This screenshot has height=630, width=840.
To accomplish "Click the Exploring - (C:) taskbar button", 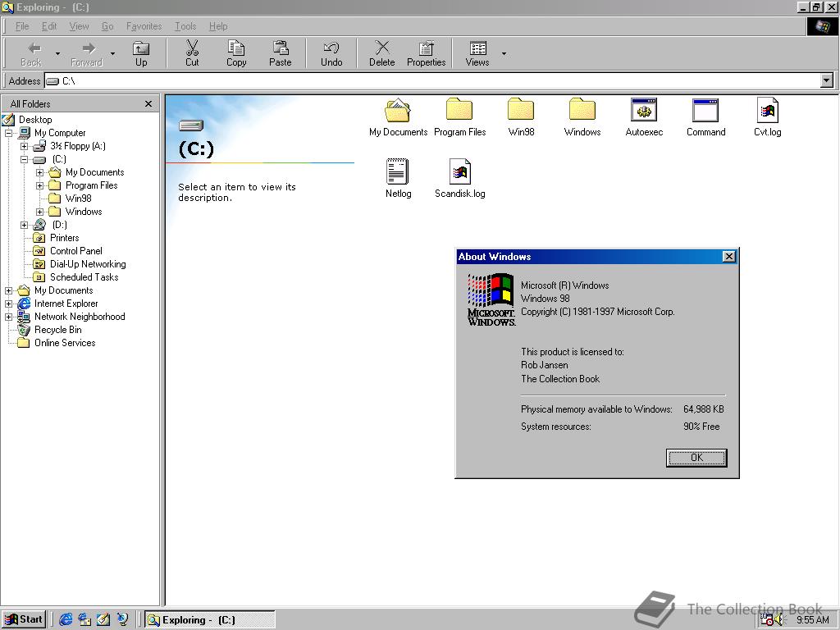I will coord(210,620).
